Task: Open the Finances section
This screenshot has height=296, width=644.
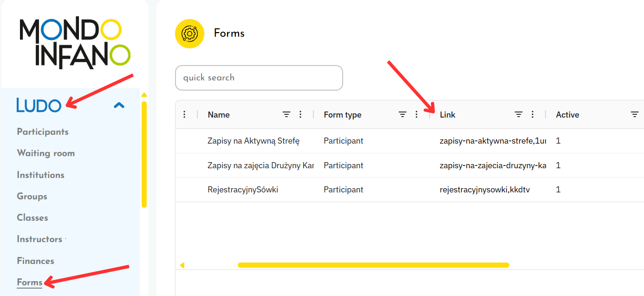Action: pos(35,261)
